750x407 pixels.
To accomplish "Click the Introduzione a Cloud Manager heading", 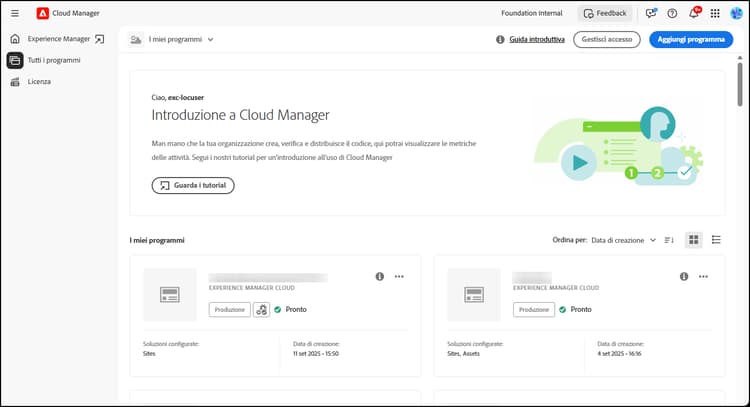I will pos(241,115).
